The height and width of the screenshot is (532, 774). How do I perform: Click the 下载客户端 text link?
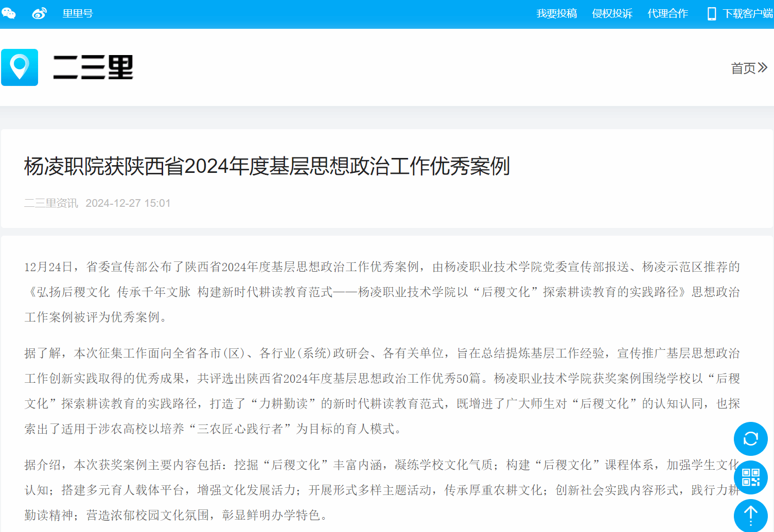(x=747, y=13)
